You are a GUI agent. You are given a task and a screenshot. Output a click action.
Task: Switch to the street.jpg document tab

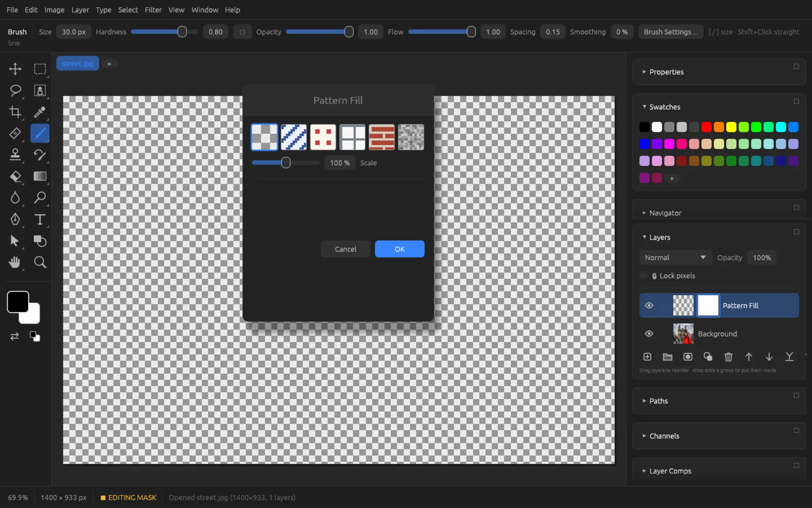click(x=78, y=63)
